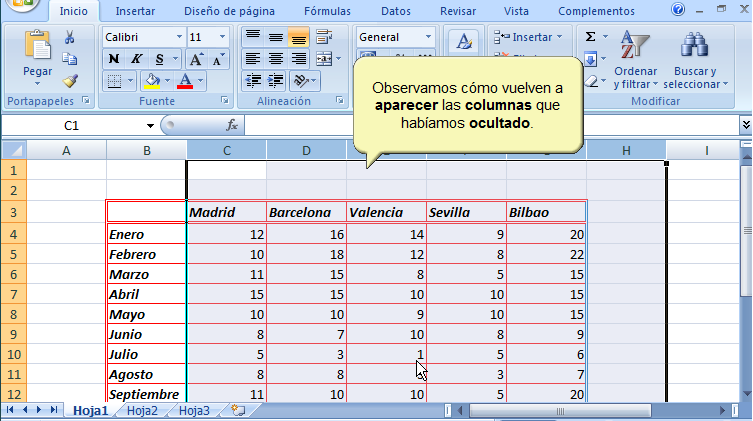This screenshot has height=421, width=753.
Task: Switch to the Fórmulas ribbon tab
Action: click(327, 11)
